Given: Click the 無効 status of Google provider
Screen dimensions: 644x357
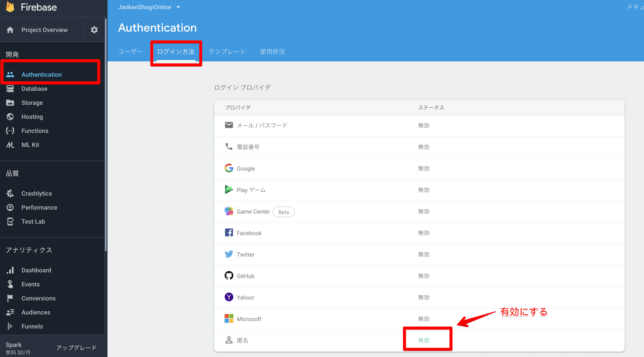Looking at the screenshot, I should [x=424, y=168].
